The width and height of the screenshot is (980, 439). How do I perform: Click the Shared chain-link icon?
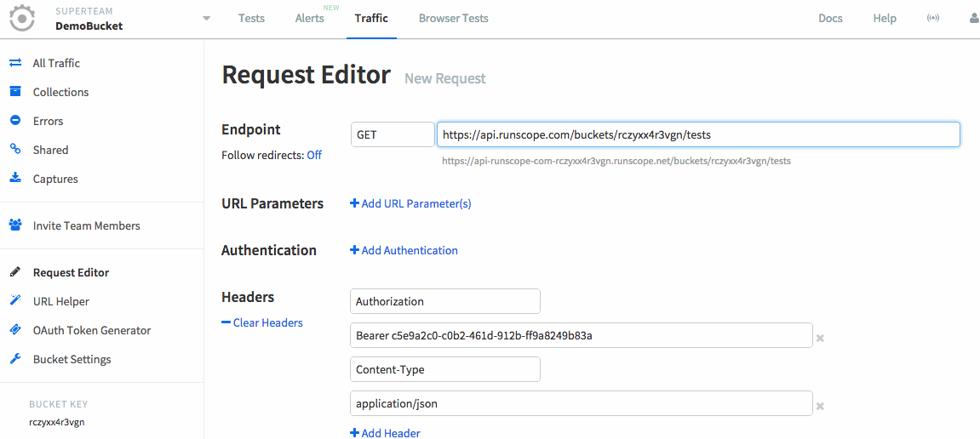pos(15,149)
